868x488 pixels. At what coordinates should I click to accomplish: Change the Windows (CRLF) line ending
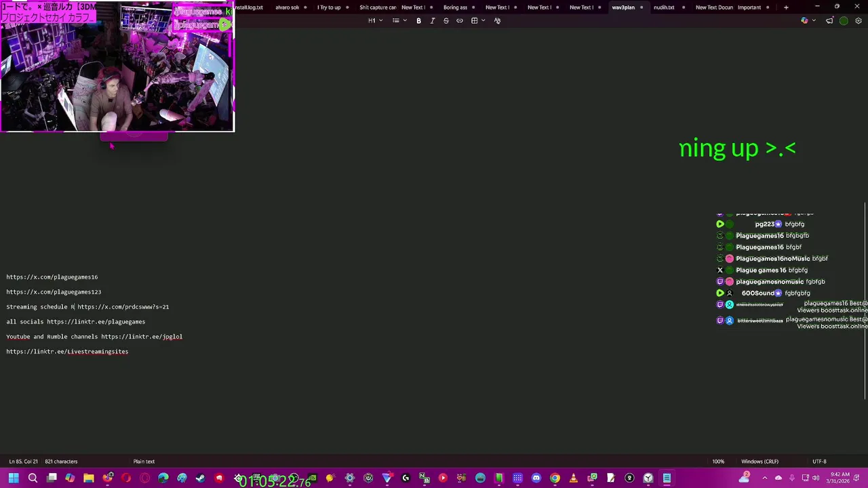coord(759,462)
